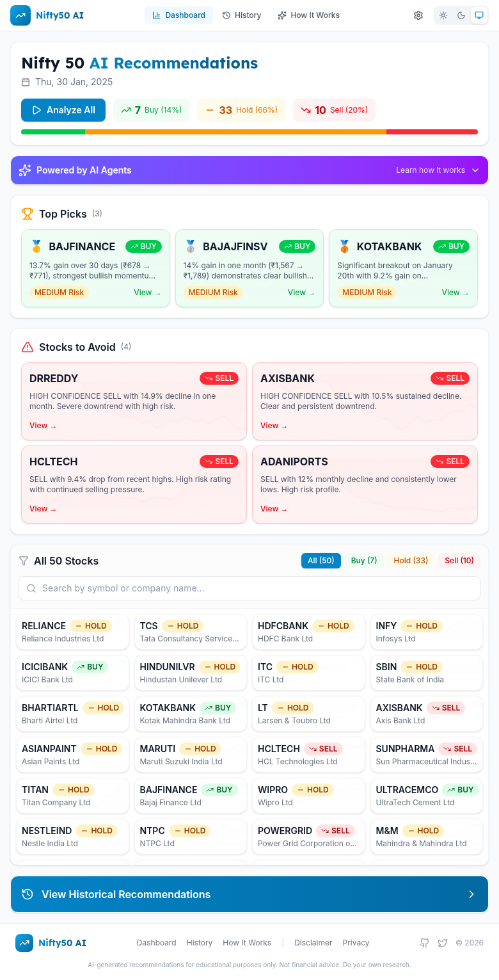Click the buy/hold/sell distribution bar
This screenshot has height=980, width=499.
click(249, 132)
